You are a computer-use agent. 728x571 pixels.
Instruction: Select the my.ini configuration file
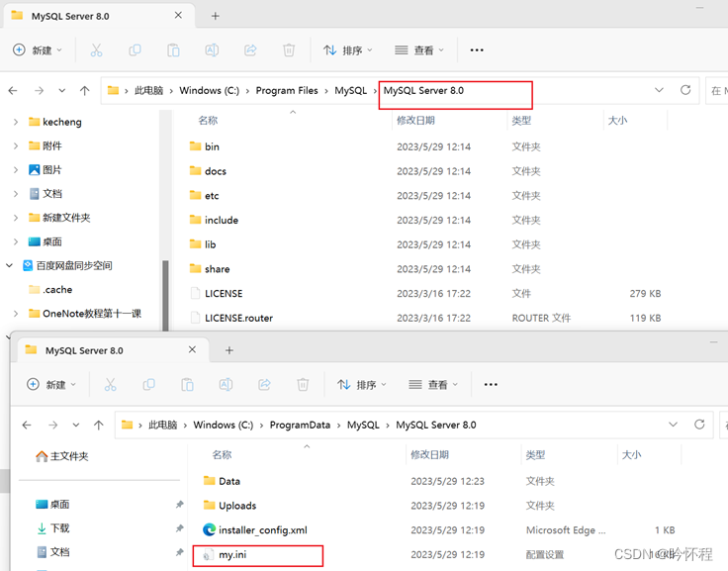click(226, 555)
